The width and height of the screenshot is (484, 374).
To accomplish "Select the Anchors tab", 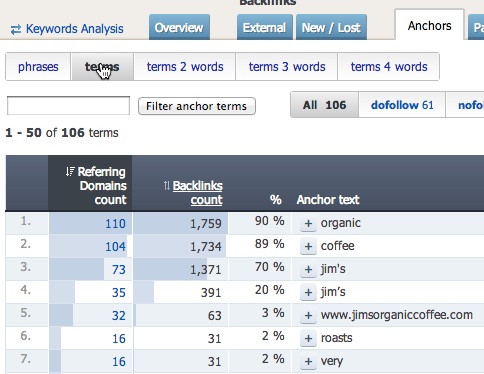I will tap(429, 25).
